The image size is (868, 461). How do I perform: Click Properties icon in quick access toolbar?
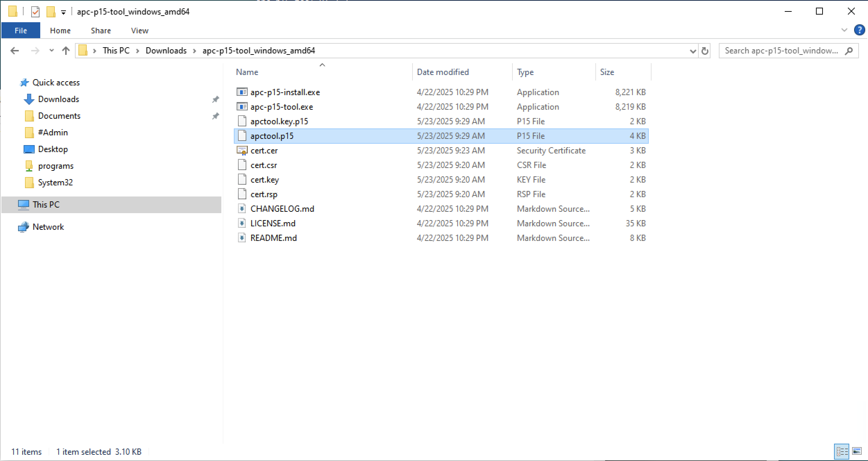(x=35, y=12)
